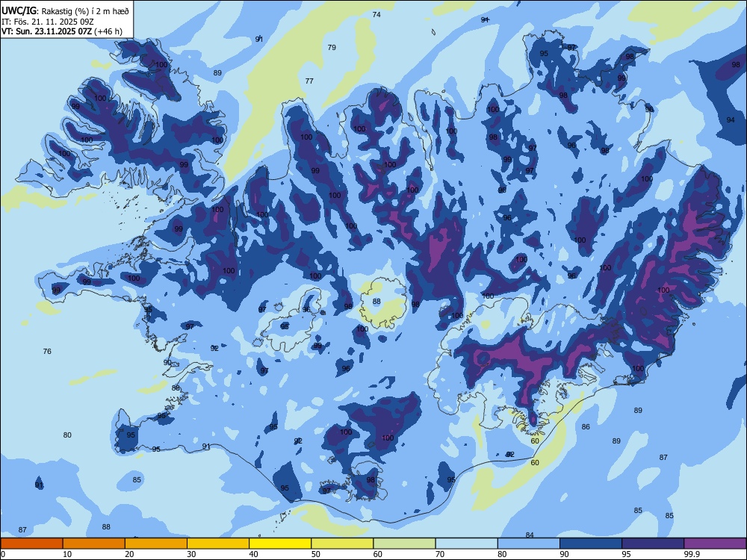Click the "77" humidity value on map

pyautogui.click(x=309, y=81)
